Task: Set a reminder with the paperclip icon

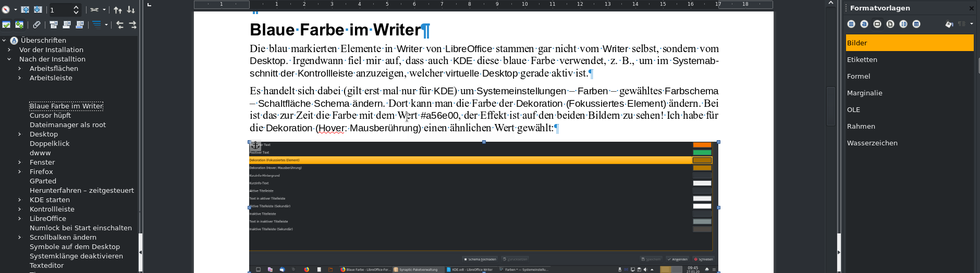Action: pyautogui.click(x=36, y=24)
